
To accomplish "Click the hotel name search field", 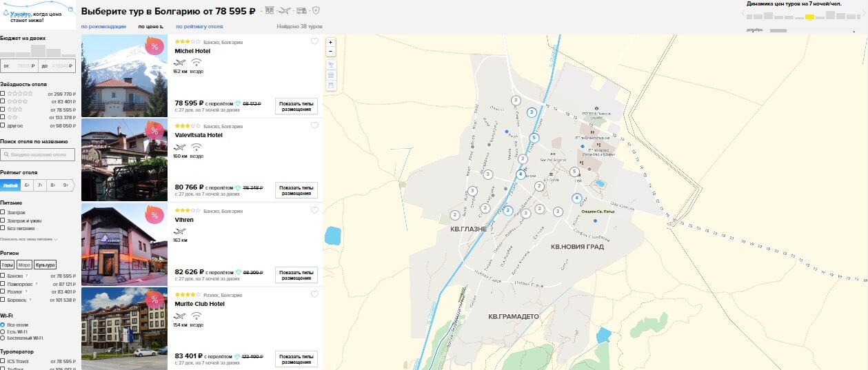I will click(x=38, y=154).
